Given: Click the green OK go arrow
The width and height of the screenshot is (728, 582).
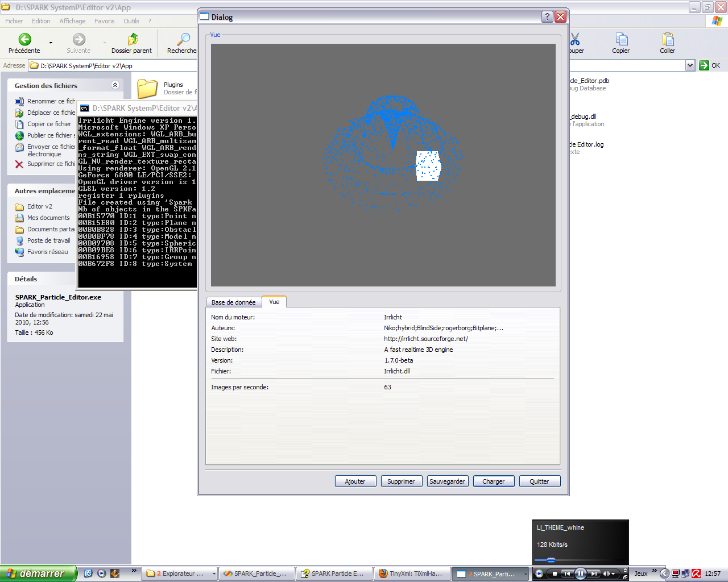Looking at the screenshot, I should pos(704,65).
